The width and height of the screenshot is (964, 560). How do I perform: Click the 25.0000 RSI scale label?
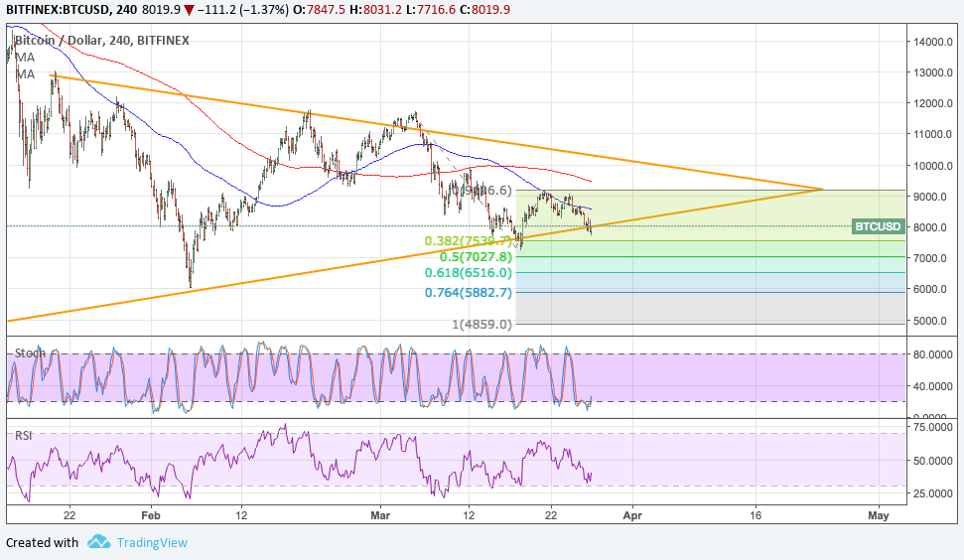[933, 493]
